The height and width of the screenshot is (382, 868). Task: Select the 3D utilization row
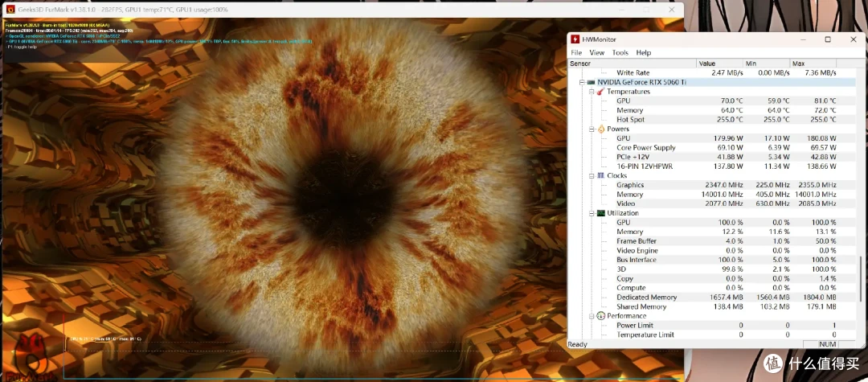(713, 269)
